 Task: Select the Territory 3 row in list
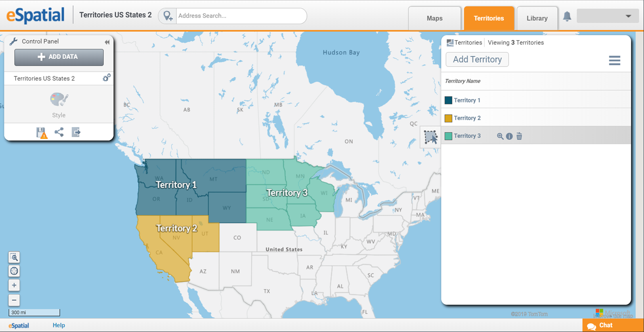(x=536, y=136)
